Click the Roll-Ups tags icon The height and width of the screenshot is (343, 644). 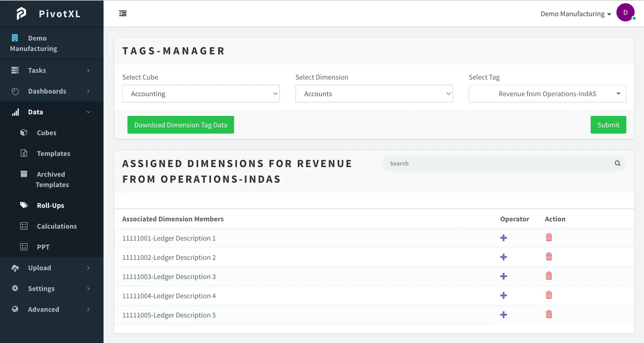coord(24,205)
